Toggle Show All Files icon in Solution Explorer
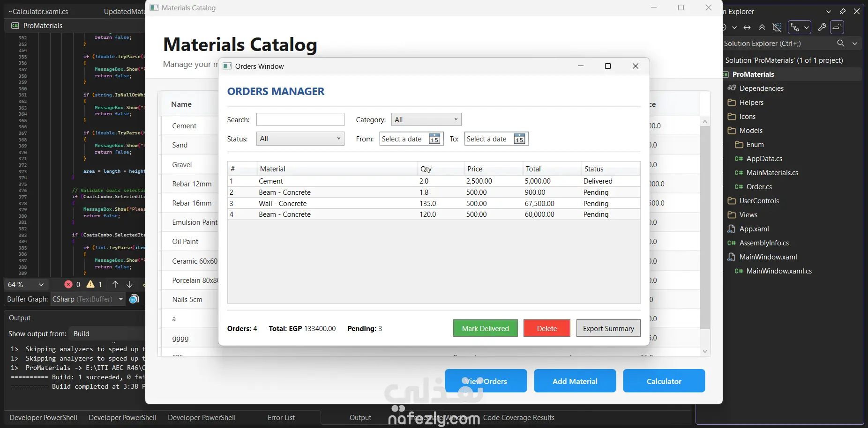This screenshot has width=868, height=428. pyautogui.click(x=777, y=28)
